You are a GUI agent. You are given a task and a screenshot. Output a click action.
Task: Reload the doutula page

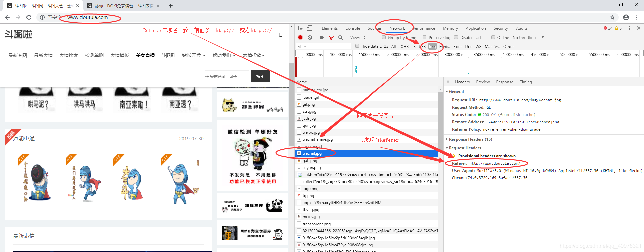tap(29, 17)
